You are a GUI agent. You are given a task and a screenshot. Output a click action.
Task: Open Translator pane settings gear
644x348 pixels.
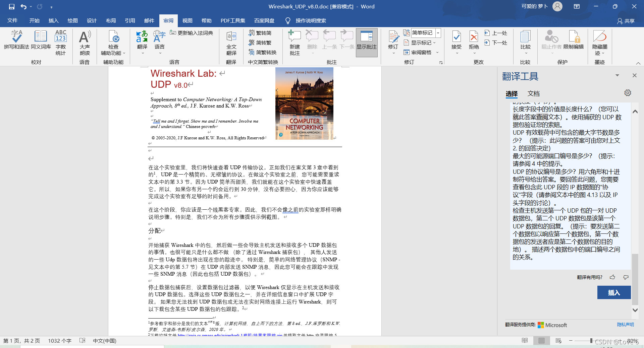pyautogui.click(x=628, y=93)
